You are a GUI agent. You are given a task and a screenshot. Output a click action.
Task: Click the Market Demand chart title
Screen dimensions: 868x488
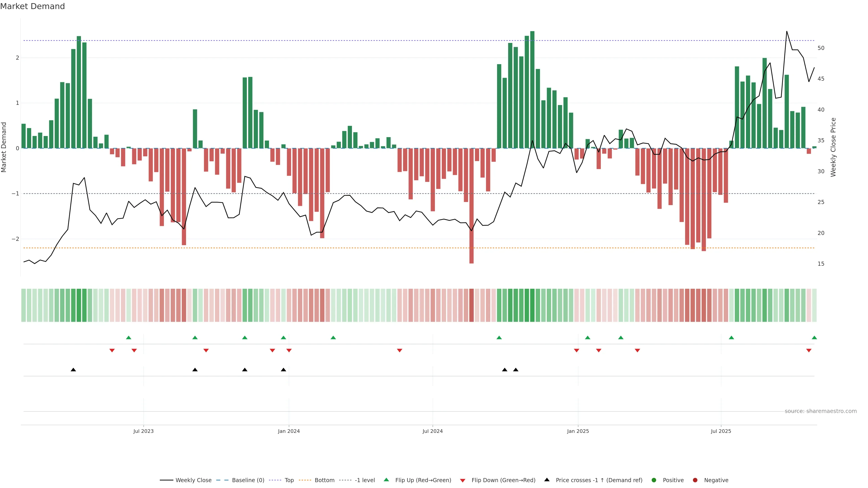[32, 6]
